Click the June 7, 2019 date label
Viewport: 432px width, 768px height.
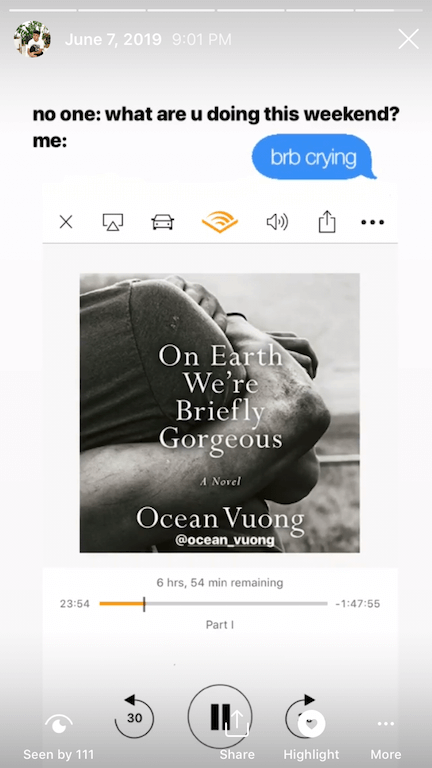coord(113,40)
